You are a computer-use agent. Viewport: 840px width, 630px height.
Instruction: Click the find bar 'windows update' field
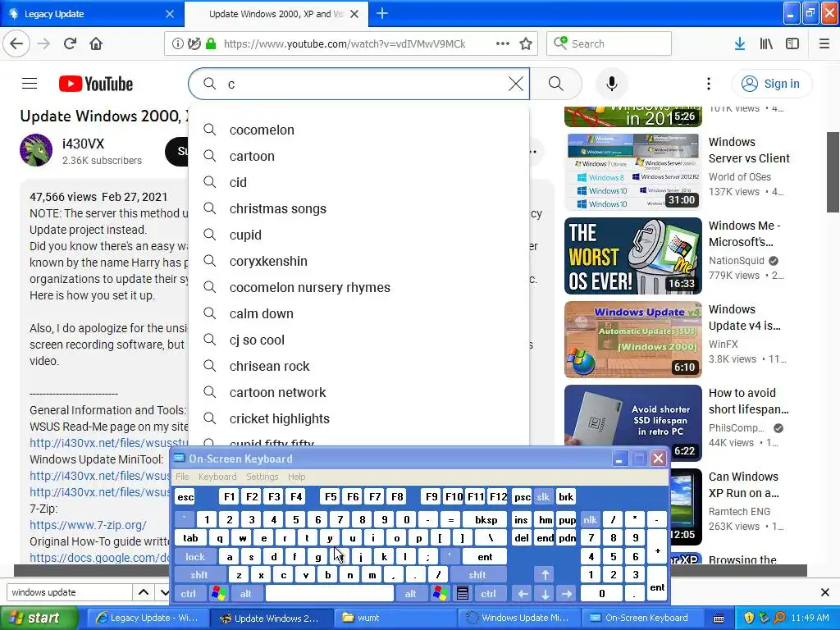pyautogui.click(x=69, y=592)
